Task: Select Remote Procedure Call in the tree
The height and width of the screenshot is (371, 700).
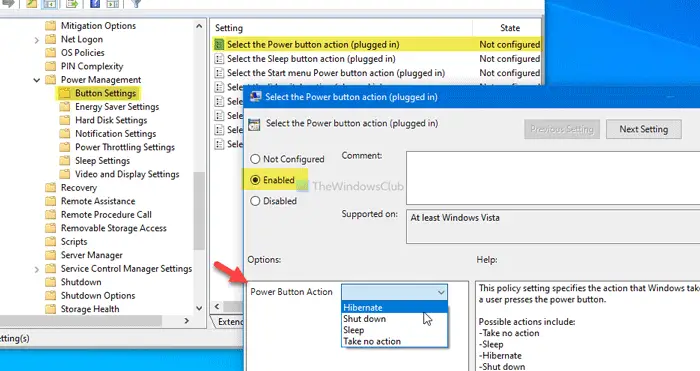Action: pos(106,214)
